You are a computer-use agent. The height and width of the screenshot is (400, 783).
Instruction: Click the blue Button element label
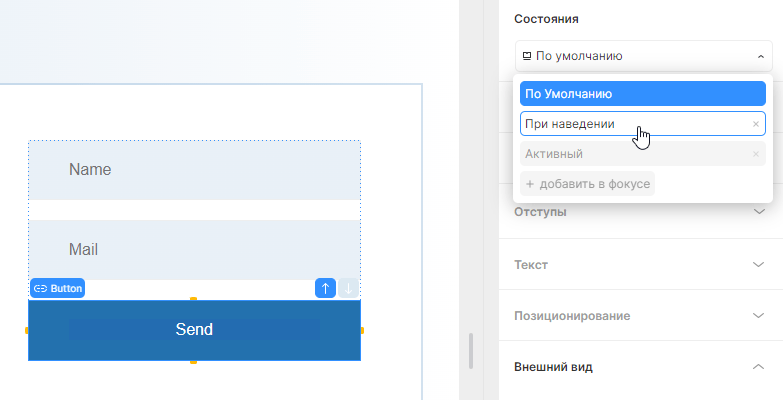tap(58, 288)
